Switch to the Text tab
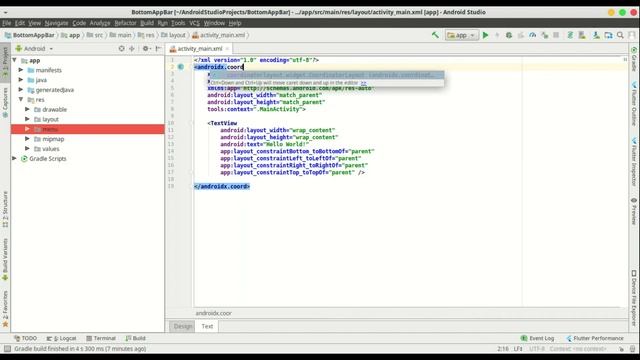640x360 pixels. (x=207, y=327)
